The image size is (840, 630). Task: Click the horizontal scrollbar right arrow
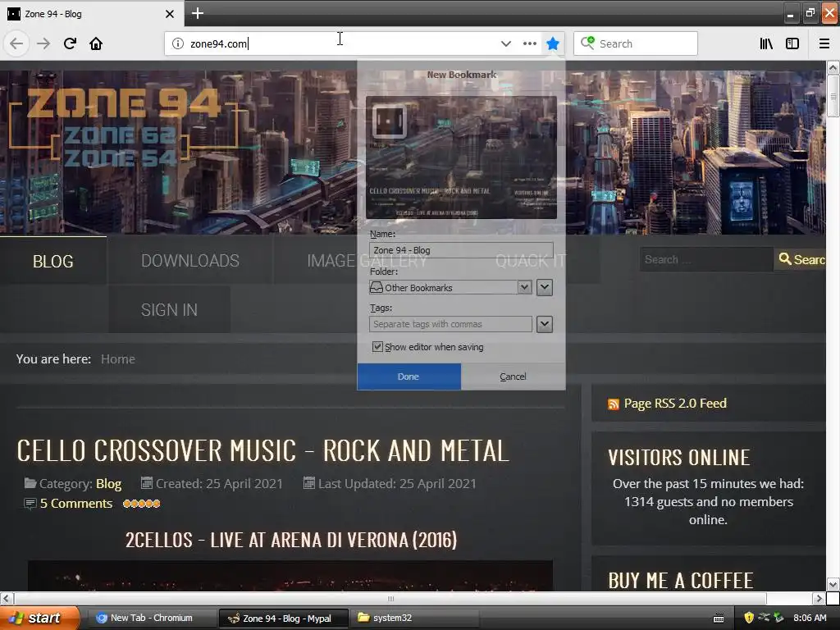click(x=819, y=598)
